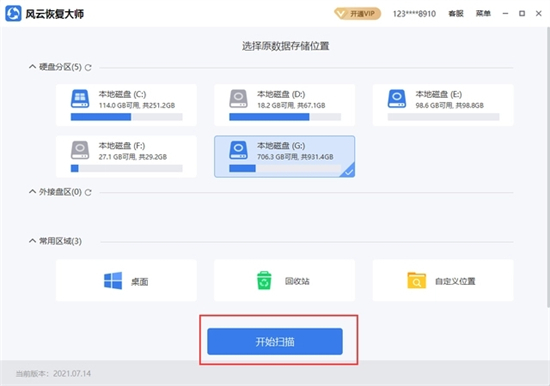
Task: Click the F: drive usage bar
Action: click(127, 168)
